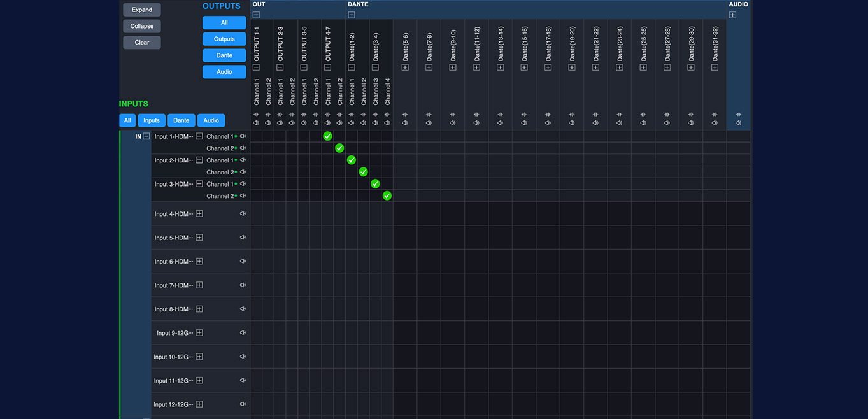868x419 pixels.
Task: Click speaker icon under Dante(31-32) column
Action: tap(715, 123)
